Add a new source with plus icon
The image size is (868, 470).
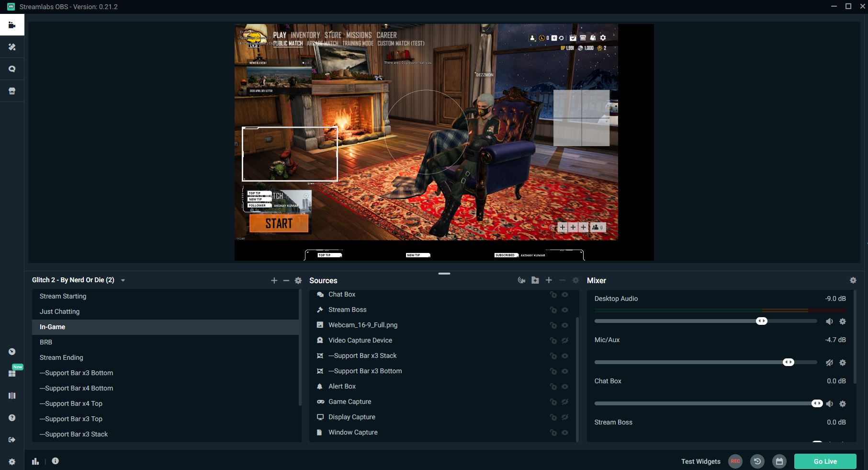click(x=549, y=280)
